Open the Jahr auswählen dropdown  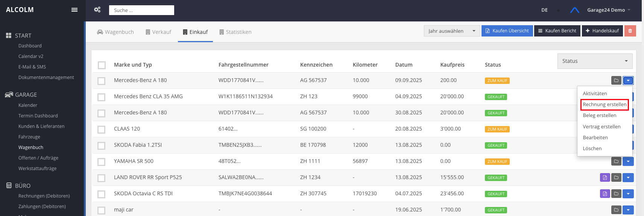click(x=451, y=31)
